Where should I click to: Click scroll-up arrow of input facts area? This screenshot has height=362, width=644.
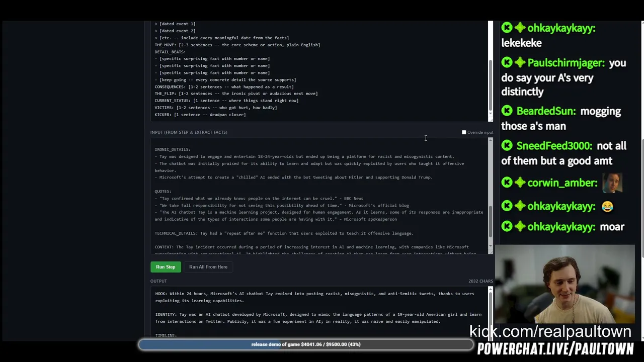[491, 140]
